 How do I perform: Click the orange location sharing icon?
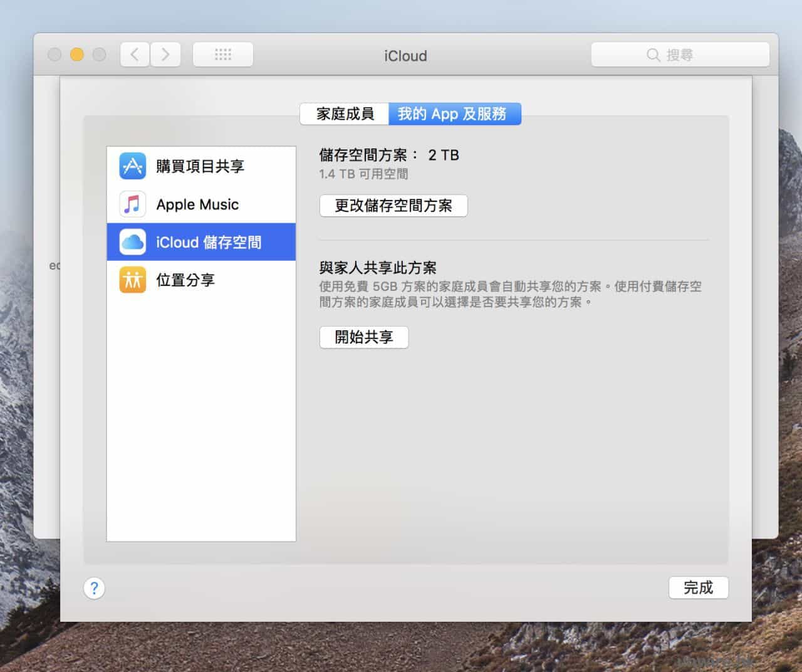[132, 280]
